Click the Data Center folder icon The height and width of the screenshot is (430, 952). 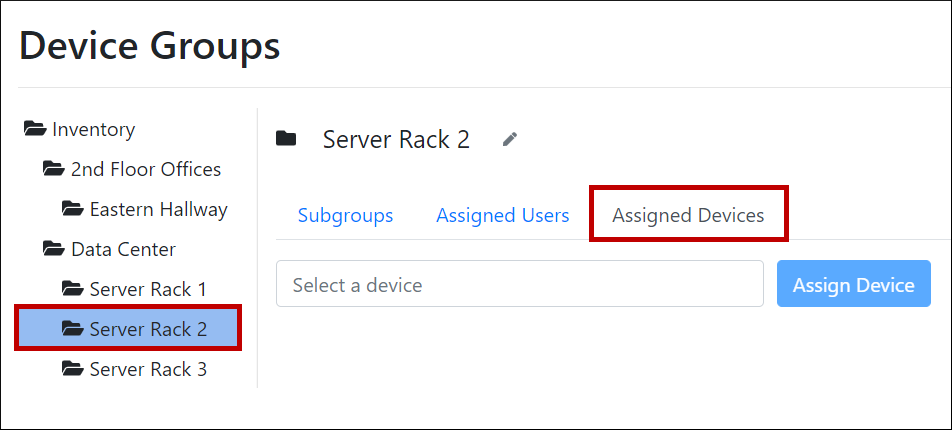54,249
